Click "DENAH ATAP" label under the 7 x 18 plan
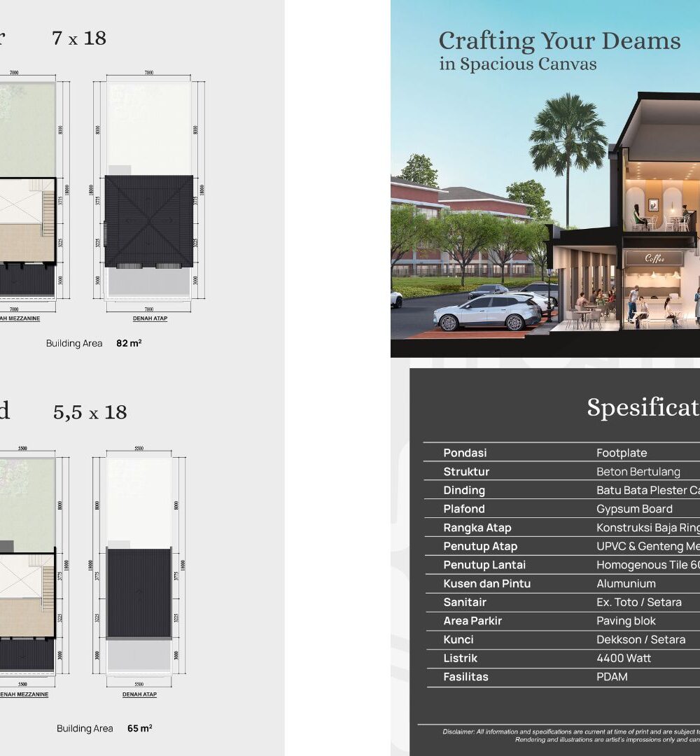700x756 pixels. point(150,318)
